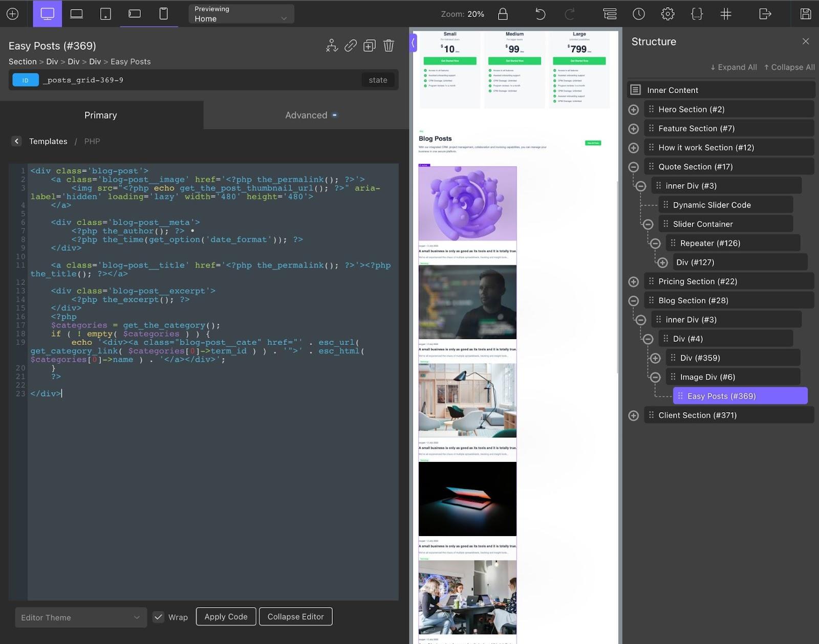819x644 pixels.
Task: Click the Redo arrow icon
Action: [570, 14]
